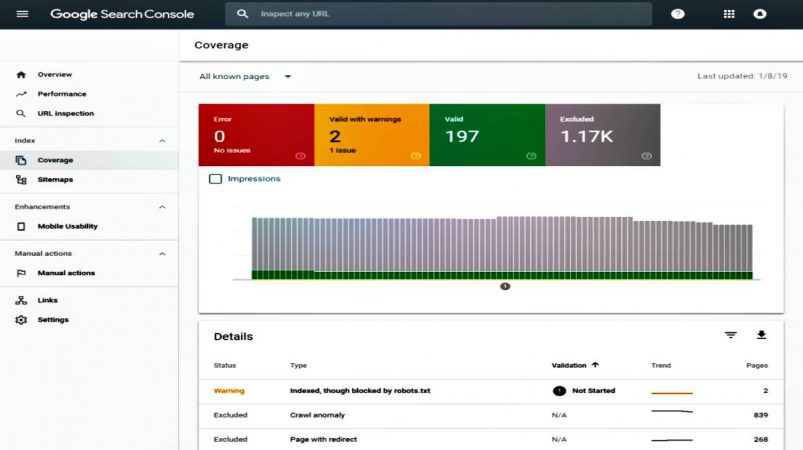Toggle the Error status card
Image resolution: width=803 pixels, height=450 pixels.
(x=257, y=135)
